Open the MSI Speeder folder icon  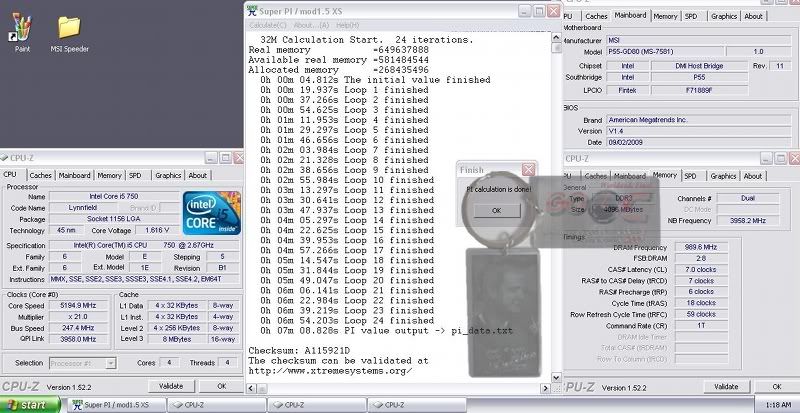click(x=69, y=33)
